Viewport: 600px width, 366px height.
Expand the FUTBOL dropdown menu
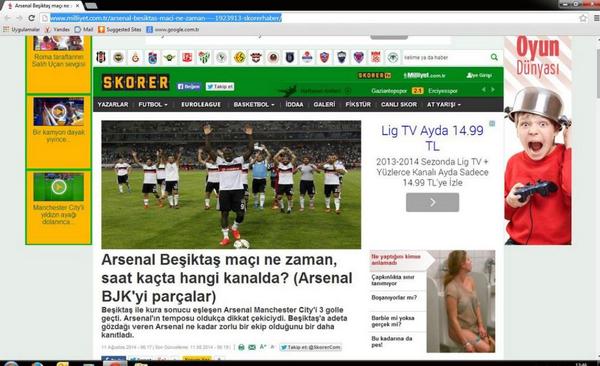coord(153,105)
